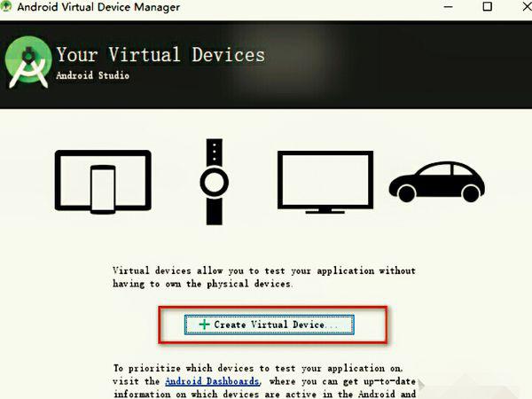This screenshot has height=399, width=532.
Task: Click the Android TV screen icon
Action: pyautogui.click(x=325, y=182)
